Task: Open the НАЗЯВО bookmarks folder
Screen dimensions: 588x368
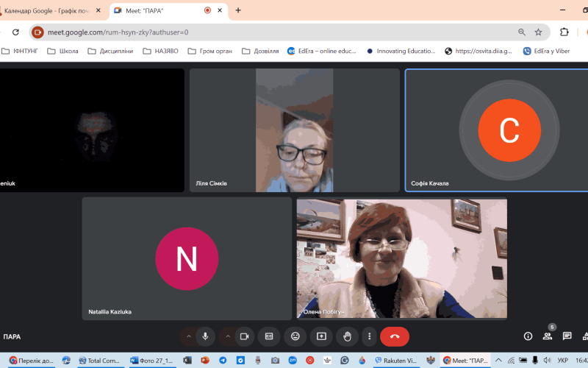Action: (160, 51)
